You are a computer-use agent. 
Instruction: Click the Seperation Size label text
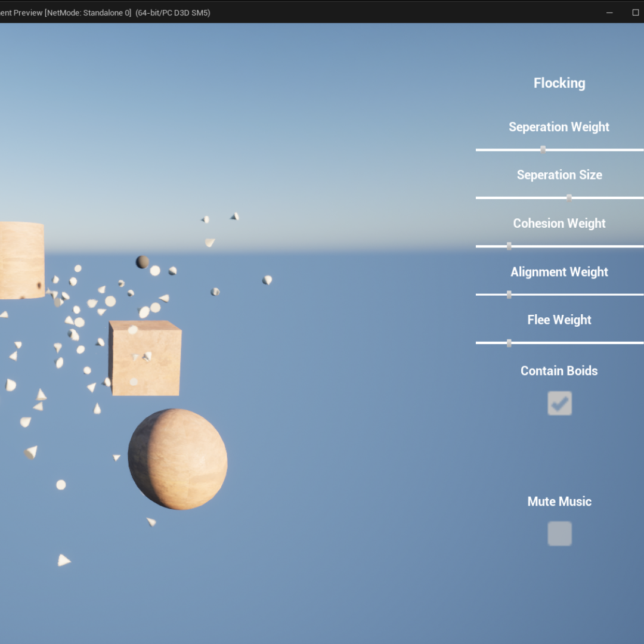click(x=559, y=175)
